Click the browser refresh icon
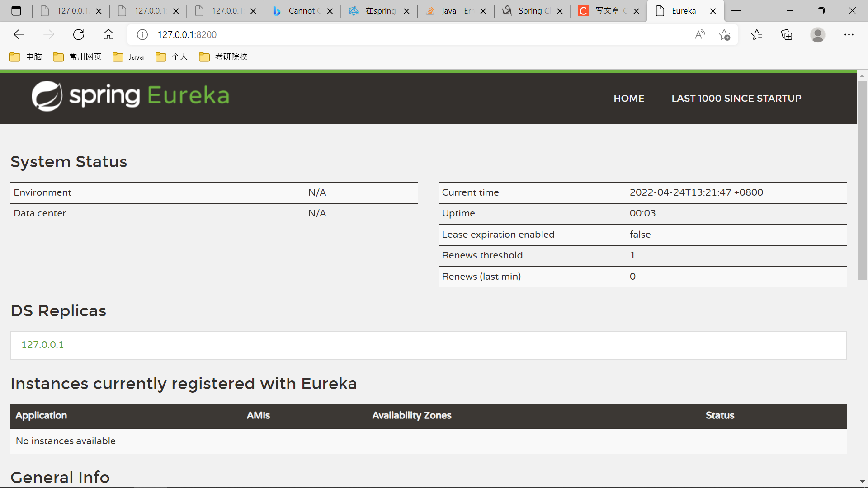This screenshot has width=868, height=488. (79, 34)
